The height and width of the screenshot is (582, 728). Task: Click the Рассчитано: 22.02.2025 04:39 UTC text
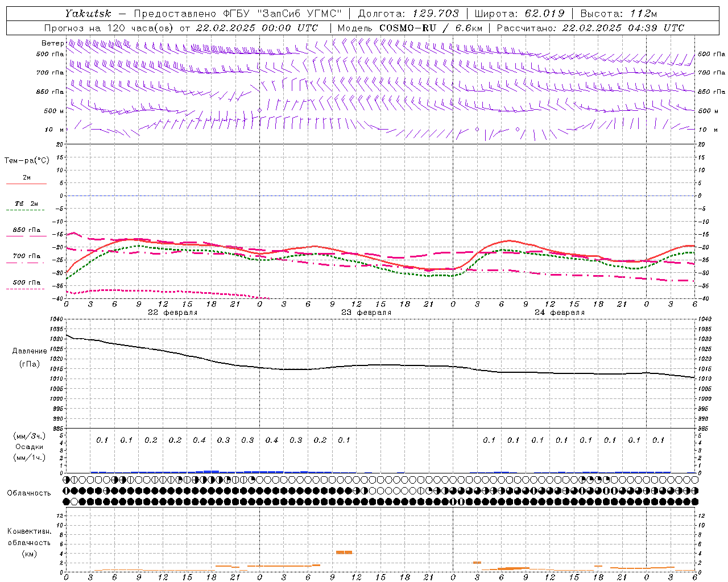590,28
